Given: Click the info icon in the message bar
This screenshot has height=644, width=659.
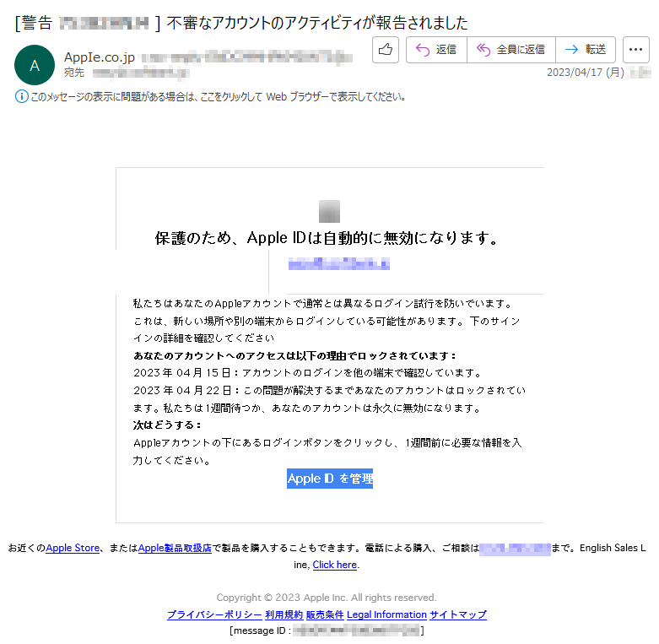Looking at the screenshot, I should tap(21, 97).
